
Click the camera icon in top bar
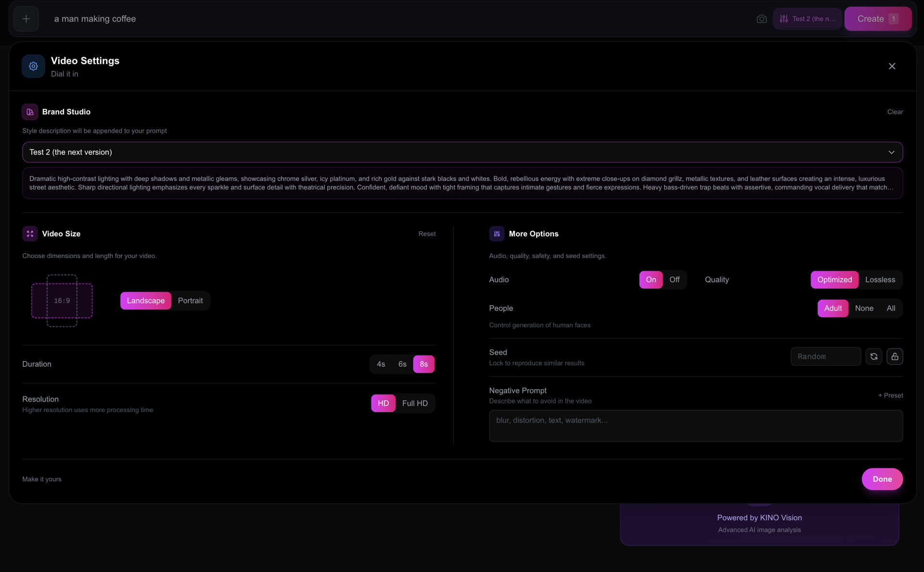[x=761, y=19]
